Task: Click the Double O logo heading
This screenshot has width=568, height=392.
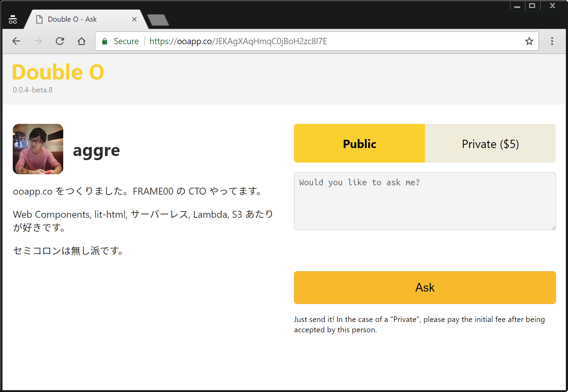Action: coord(58,72)
